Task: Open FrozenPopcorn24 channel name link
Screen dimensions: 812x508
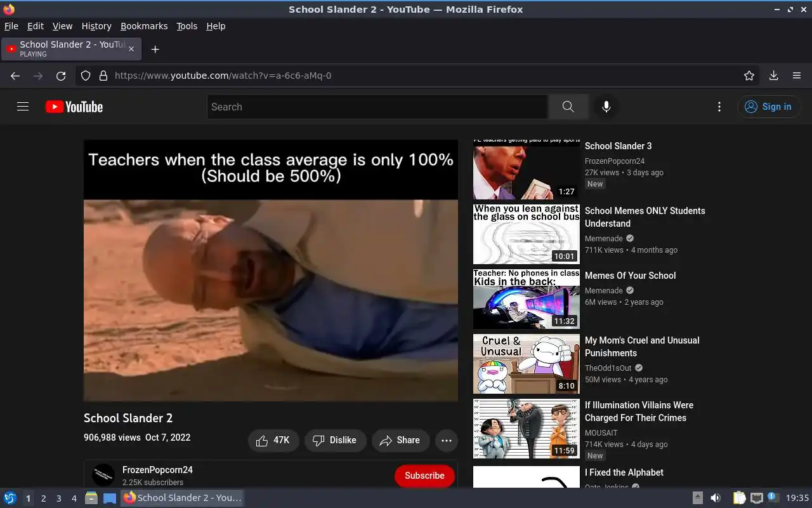Action: pos(157,470)
